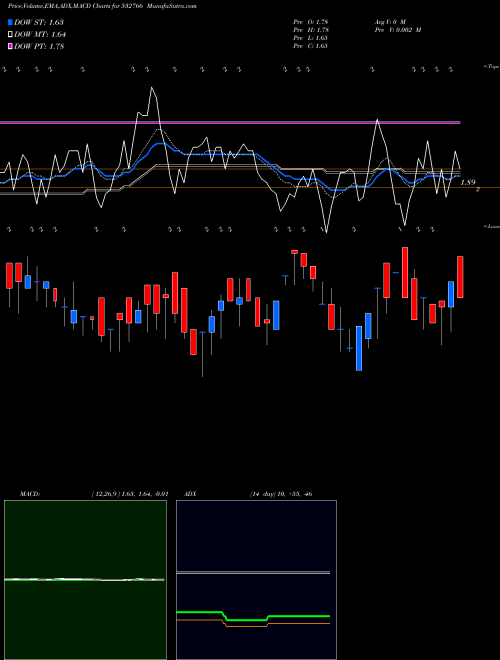The height and width of the screenshot is (660, 500).
Task: Click the MACD panel title label
Action: tap(30, 494)
